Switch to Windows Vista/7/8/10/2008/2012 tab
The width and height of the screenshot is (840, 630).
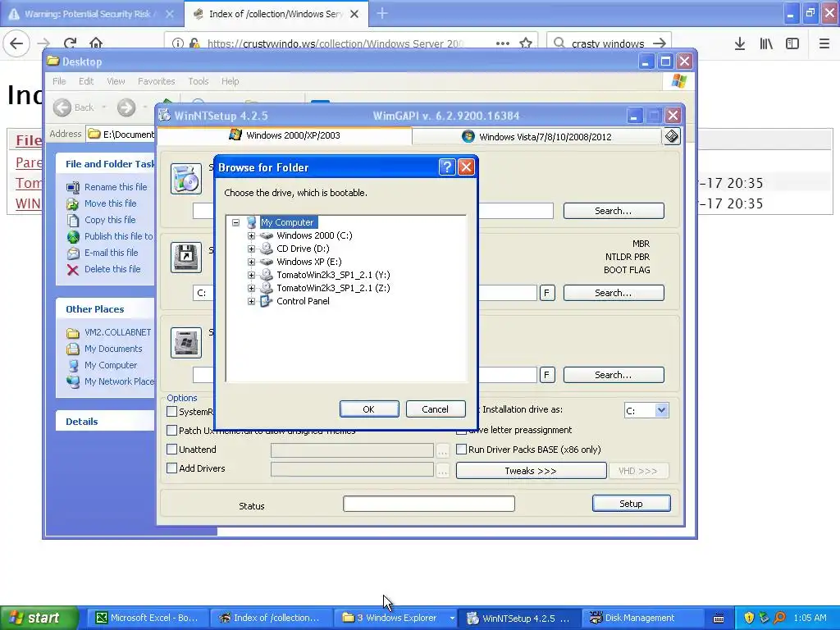(536, 137)
